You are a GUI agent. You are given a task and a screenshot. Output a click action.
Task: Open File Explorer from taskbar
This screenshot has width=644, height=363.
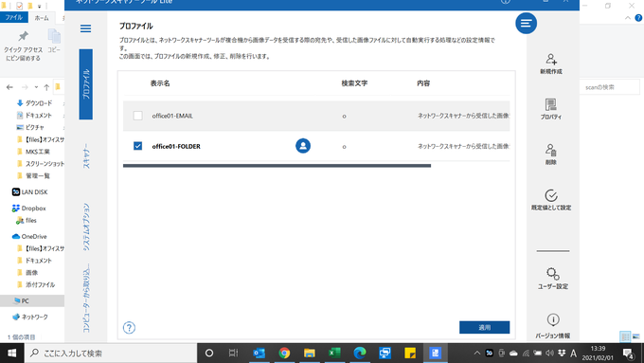310,354
